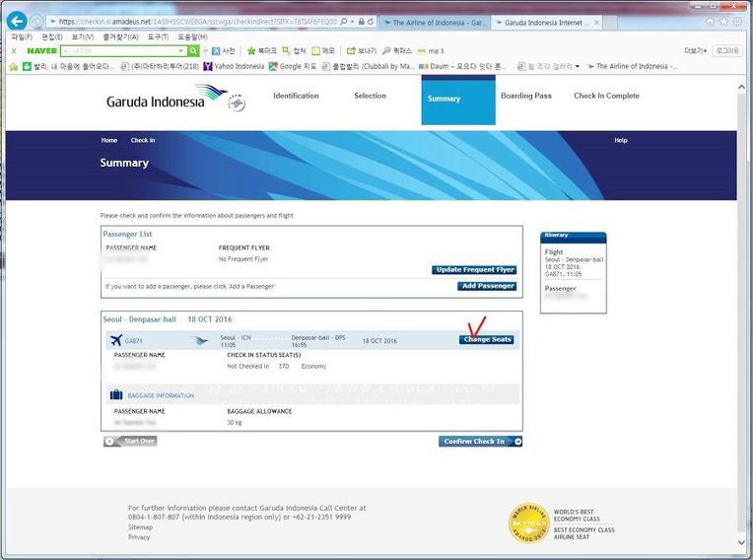Click the Add Passenger button
Screen dimensions: 753x560
(488, 286)
